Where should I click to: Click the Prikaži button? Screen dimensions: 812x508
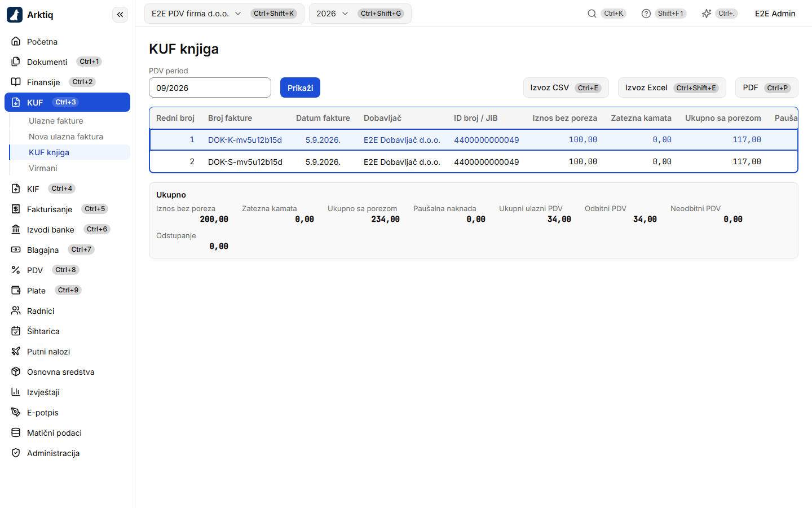[300, 87]
